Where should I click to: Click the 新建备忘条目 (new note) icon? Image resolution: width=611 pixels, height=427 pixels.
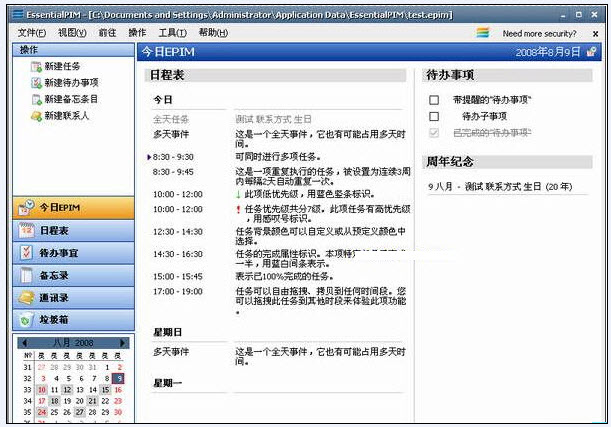pos(36,99)
